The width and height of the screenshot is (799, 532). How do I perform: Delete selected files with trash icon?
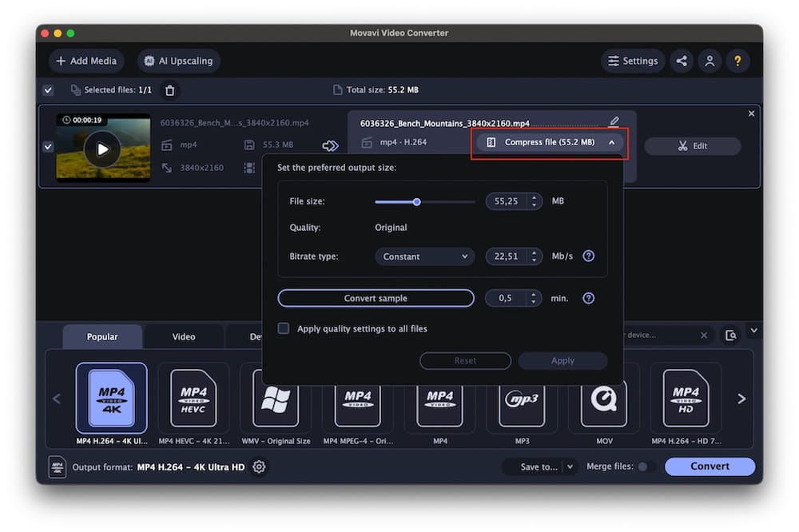(x=169, y=90)
